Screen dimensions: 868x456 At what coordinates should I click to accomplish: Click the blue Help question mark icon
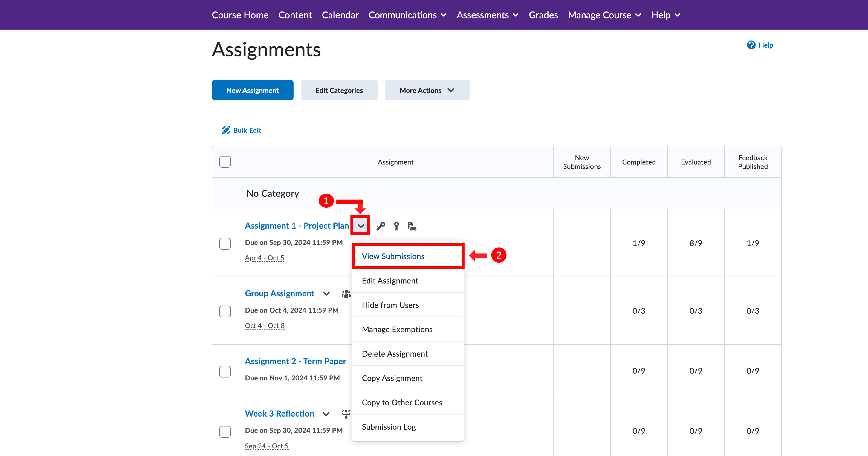pos(751,45)
